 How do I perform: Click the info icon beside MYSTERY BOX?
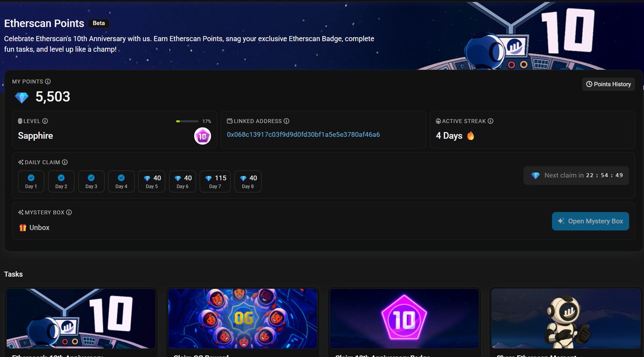[69, 213]
